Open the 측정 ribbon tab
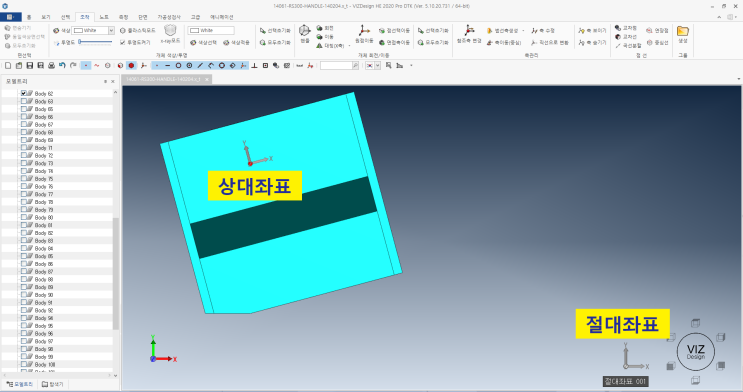 (123, 17)
